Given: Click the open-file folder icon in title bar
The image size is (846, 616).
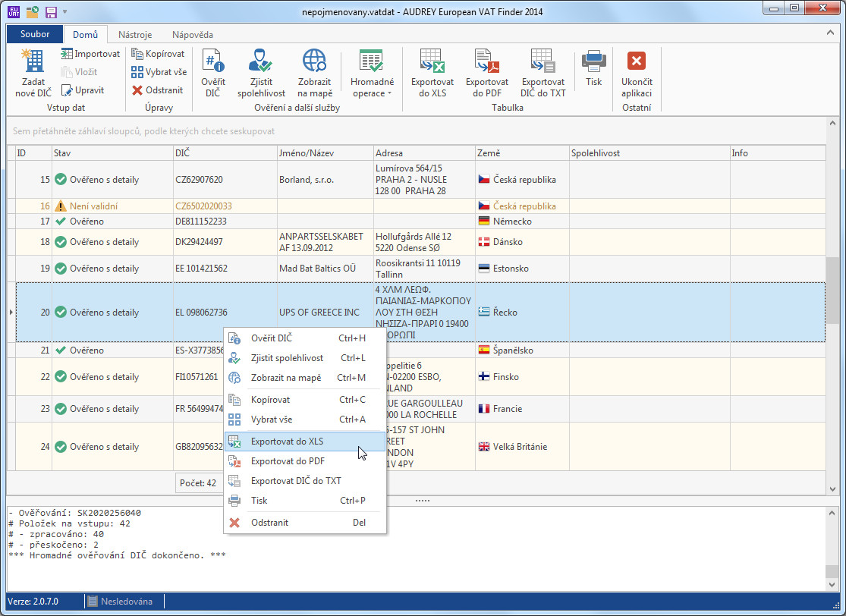Looking at the screenshot, I should coord(33,11).
